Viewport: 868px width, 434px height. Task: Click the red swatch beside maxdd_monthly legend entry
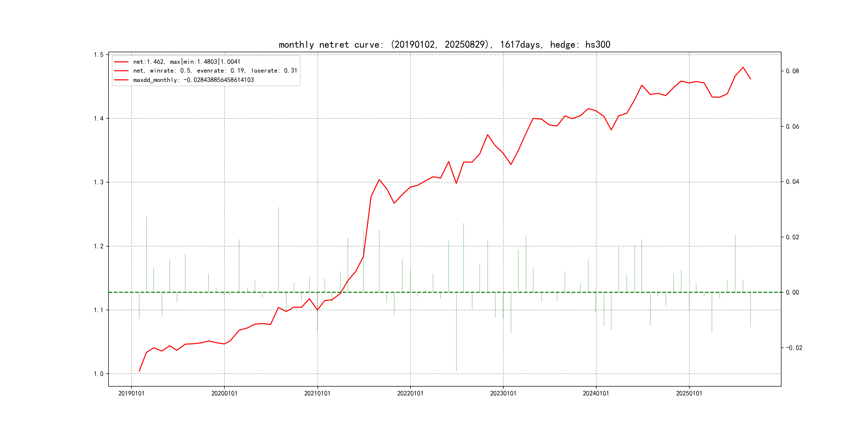coord(121,80)
